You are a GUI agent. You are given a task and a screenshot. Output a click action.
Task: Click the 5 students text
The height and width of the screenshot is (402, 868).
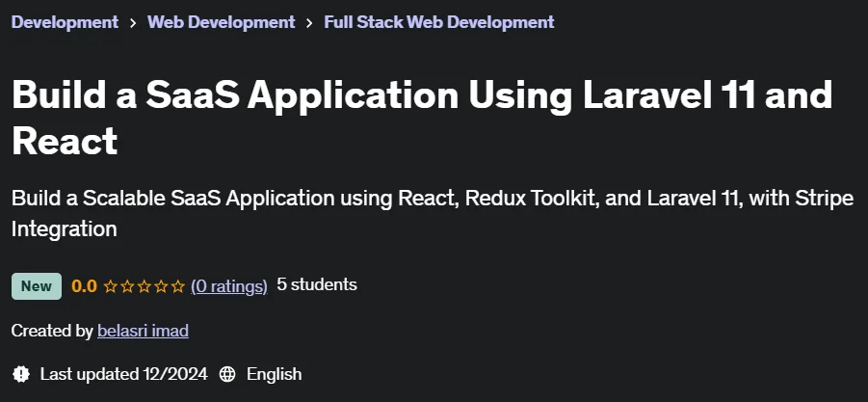pos(317,285)
